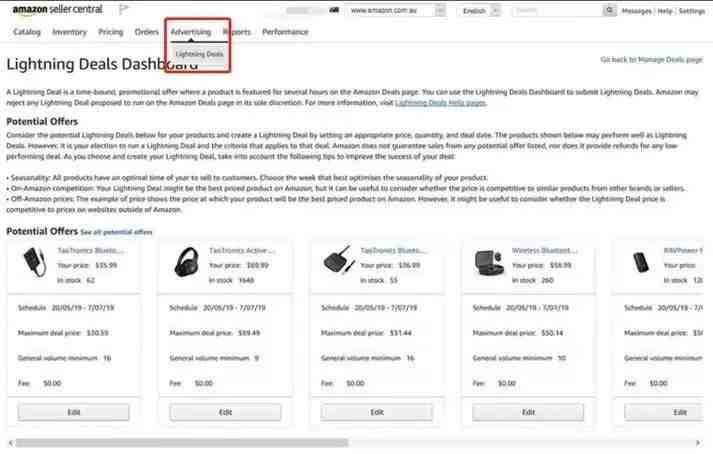This screenshot has height=454, width=713.
Task: Click the On-Amazon competition tip text
Action: click(346, 188)
